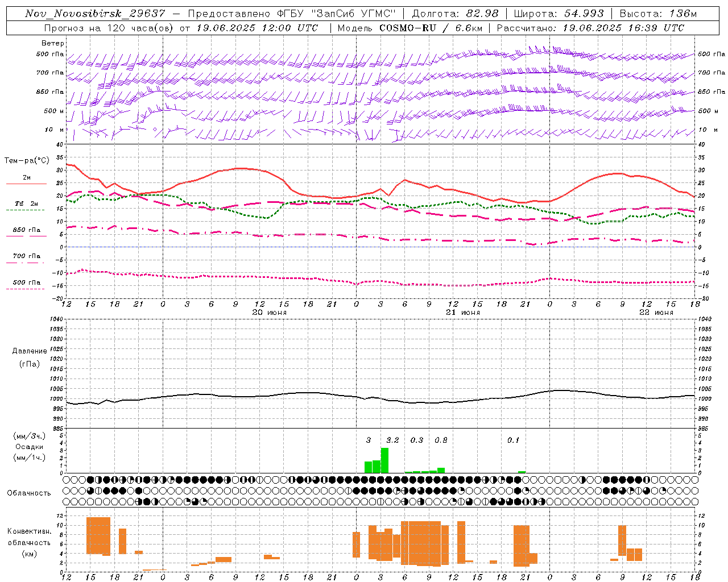Click the Конвективн. label of convective cloud panel

tap(30, 531)
